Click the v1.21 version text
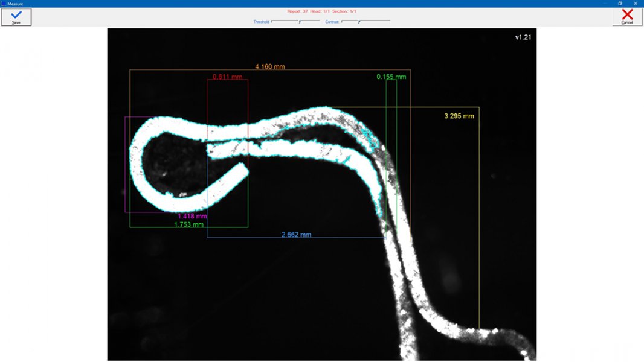 coord(523,37)
